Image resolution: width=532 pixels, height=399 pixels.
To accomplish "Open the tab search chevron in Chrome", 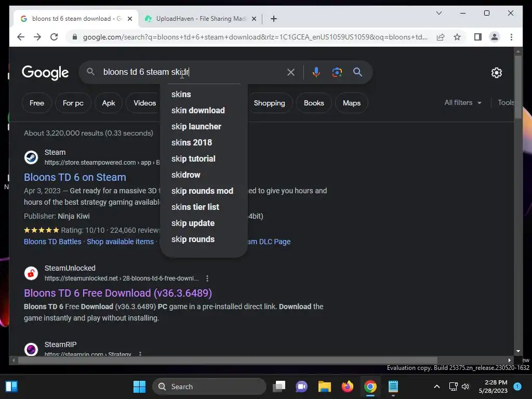I will 438,13.
